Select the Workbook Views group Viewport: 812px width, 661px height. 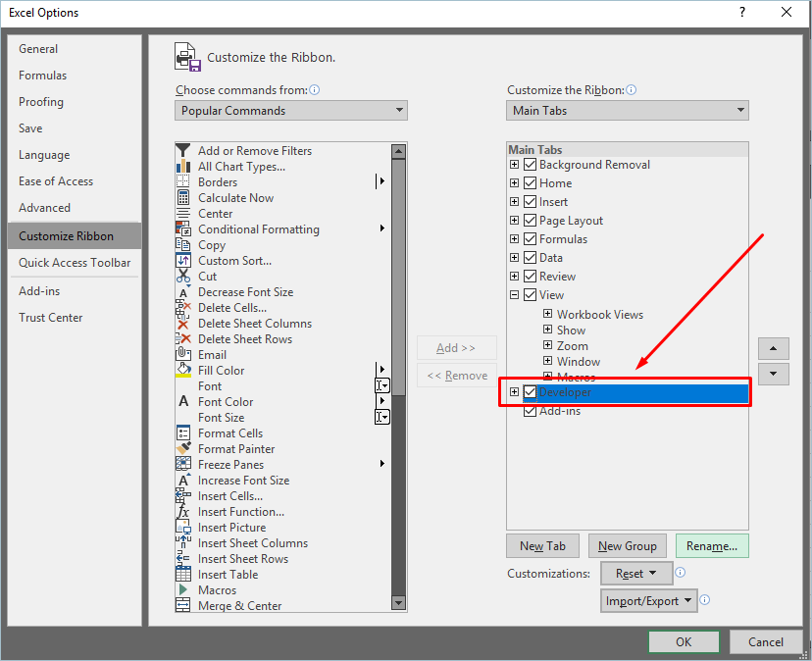[600, 315]
